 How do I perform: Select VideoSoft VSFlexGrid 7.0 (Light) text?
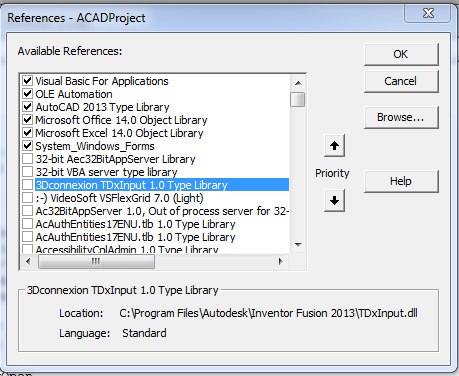[119, 198]
